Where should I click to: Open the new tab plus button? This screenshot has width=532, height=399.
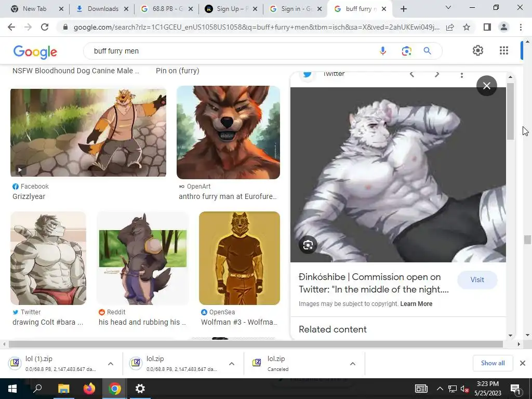[403, 9]
